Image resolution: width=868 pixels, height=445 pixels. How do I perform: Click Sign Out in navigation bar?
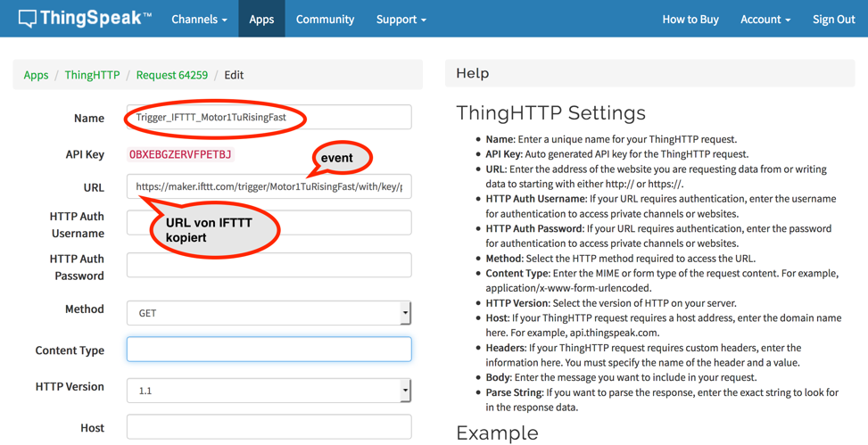coord(833,19)
